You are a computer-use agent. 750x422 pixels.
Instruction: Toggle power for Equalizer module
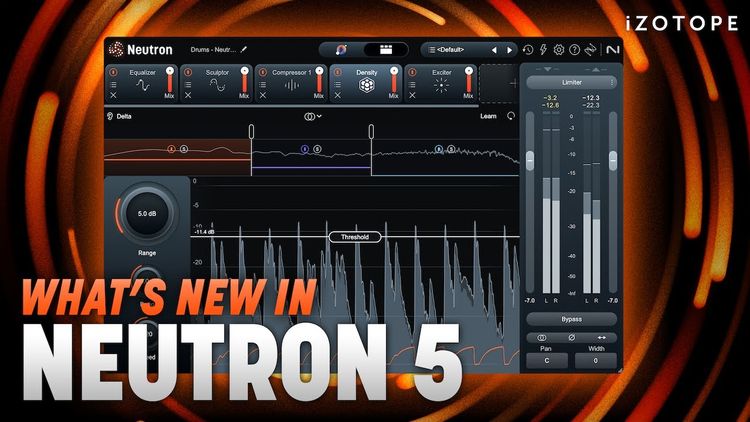click(113, 72)
